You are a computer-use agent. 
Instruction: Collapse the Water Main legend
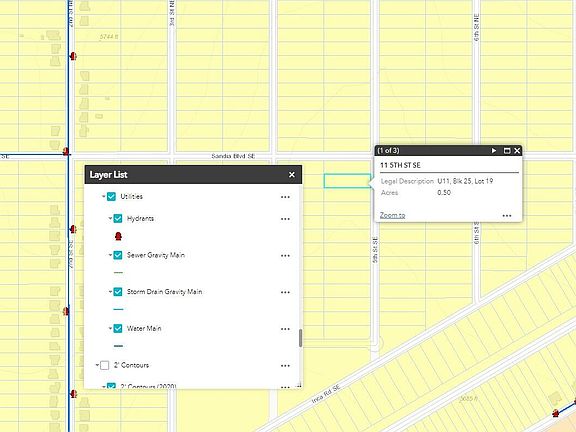click(x=110, y=328)
